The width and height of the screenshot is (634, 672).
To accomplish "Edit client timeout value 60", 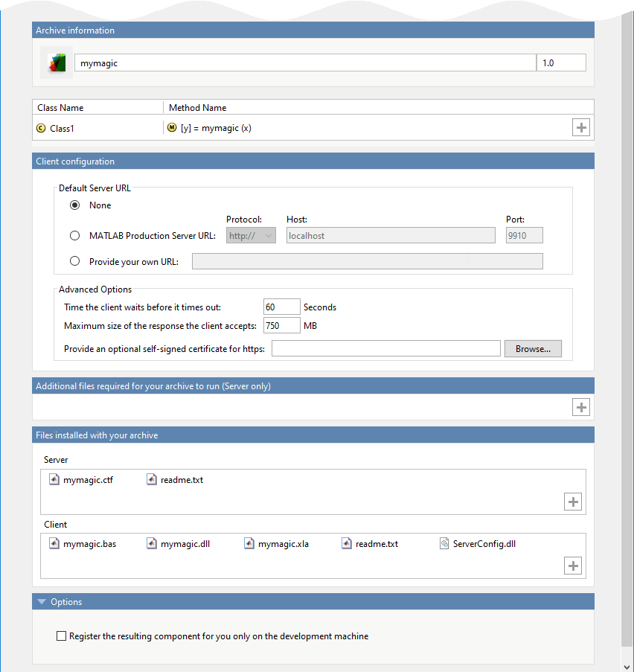I will coord(281,307).
